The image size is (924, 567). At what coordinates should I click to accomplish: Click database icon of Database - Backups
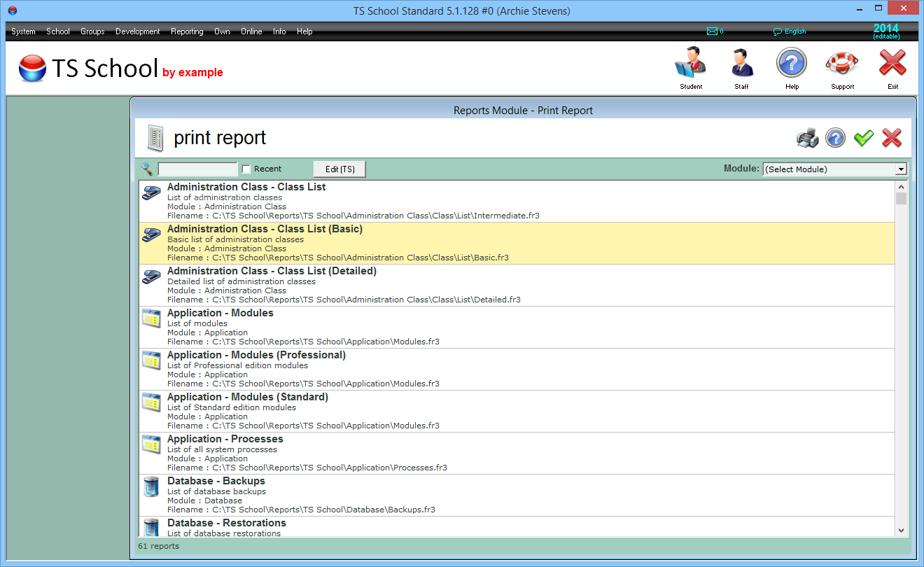[x=151, y=486]
